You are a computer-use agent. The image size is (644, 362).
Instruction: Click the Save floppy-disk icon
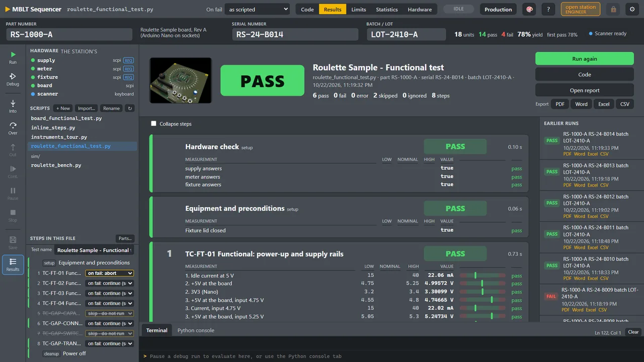[x=13, y=243]
